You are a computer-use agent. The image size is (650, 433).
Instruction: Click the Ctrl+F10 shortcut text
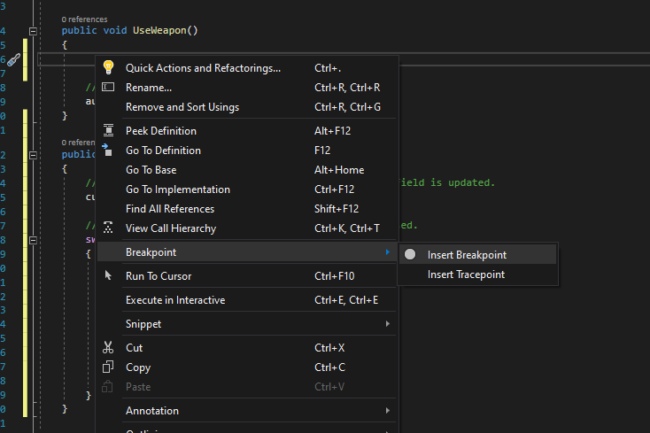coord(334,276)
